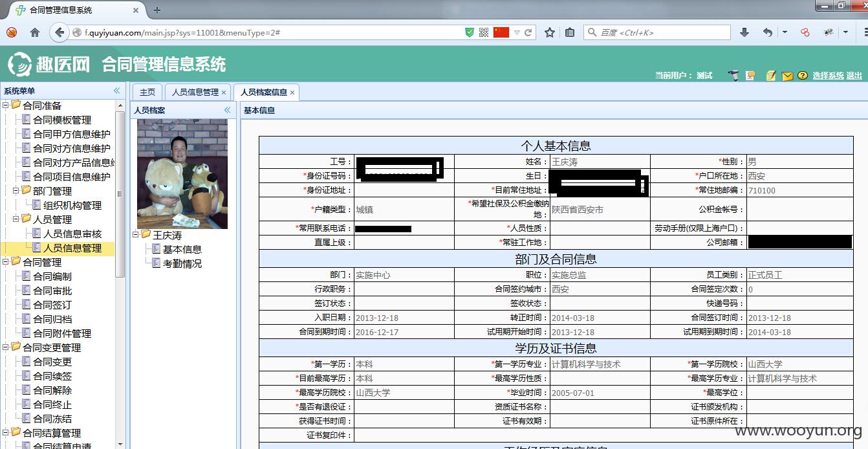This screenshot has width=868, height=449.
Task: Open 组织机构管理 menu item
Action: click(72, 205)
